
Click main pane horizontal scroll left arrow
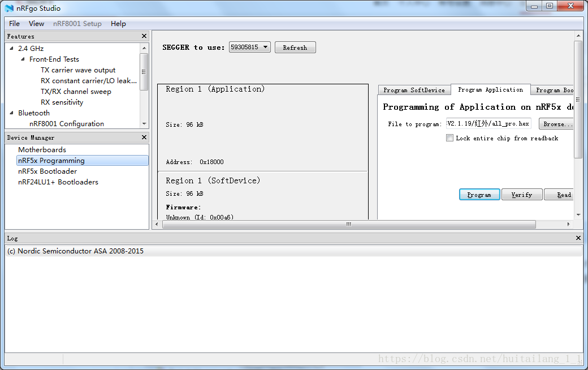[x=157, y=224]
